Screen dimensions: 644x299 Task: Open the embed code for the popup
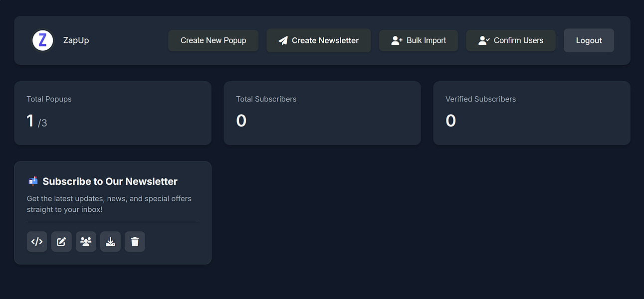click(x=37, y=242)
